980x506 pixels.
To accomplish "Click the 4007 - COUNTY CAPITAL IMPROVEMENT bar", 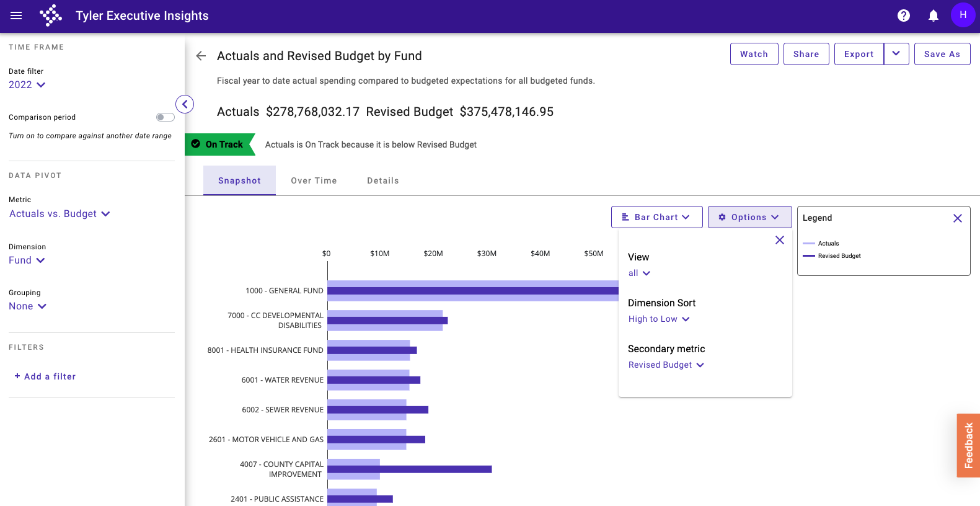I will (409, 469).
